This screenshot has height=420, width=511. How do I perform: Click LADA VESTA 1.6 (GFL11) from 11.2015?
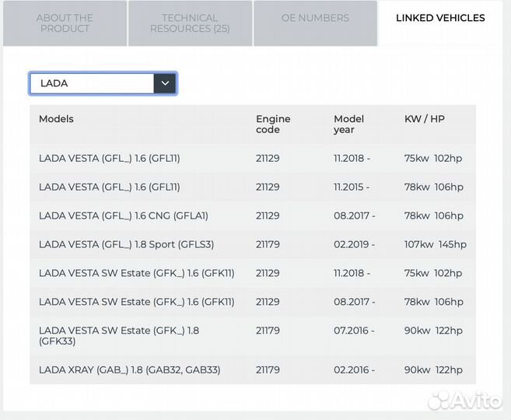(x=110, y=187)
